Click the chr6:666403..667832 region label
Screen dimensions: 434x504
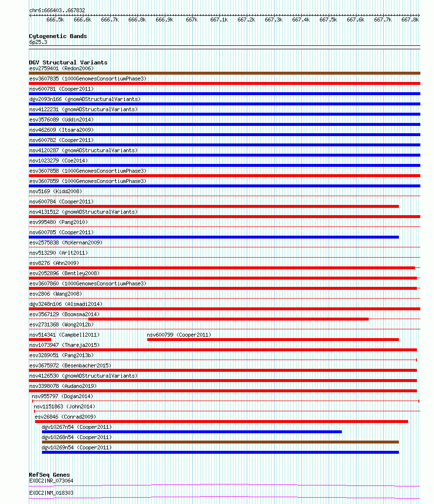click(57, 10)
